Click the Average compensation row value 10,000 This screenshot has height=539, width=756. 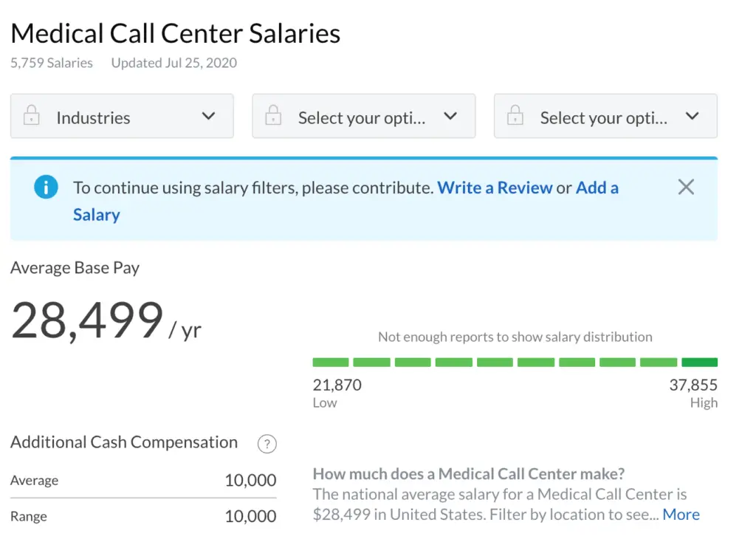(250, 480)
